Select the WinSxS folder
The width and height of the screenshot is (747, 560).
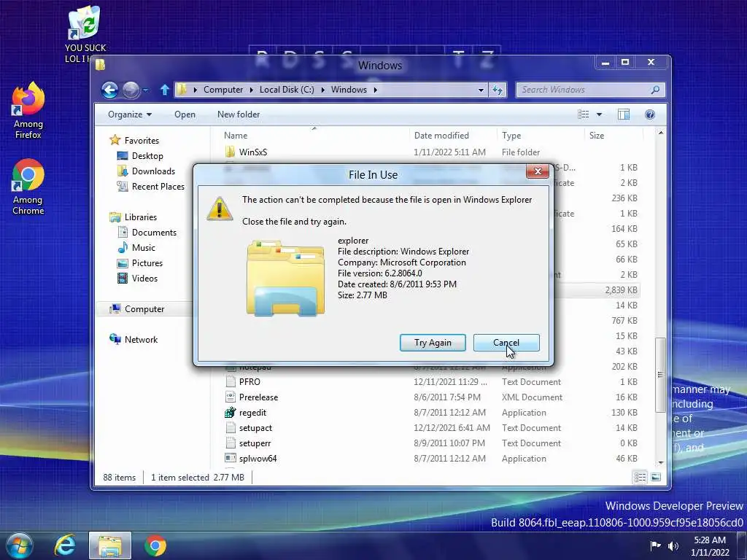click(253, 152)
